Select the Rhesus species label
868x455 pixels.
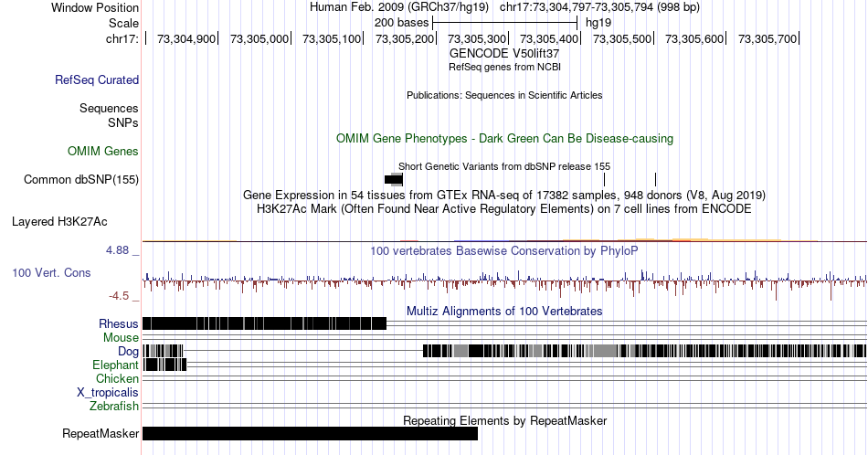click(x=119, y=323)
